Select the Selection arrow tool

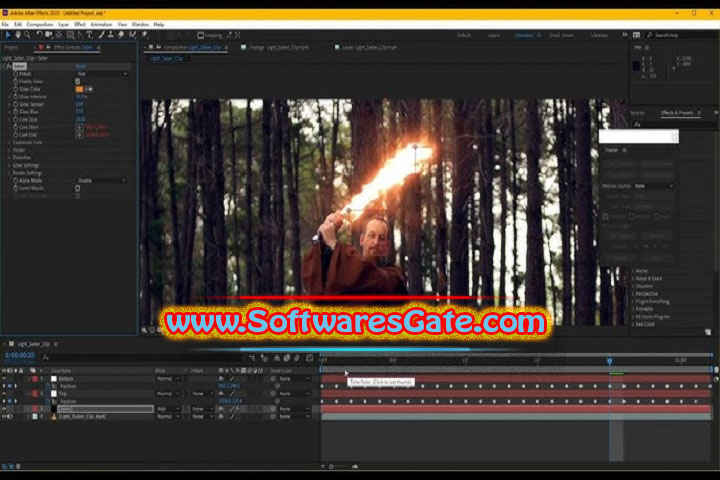[8, 35]
